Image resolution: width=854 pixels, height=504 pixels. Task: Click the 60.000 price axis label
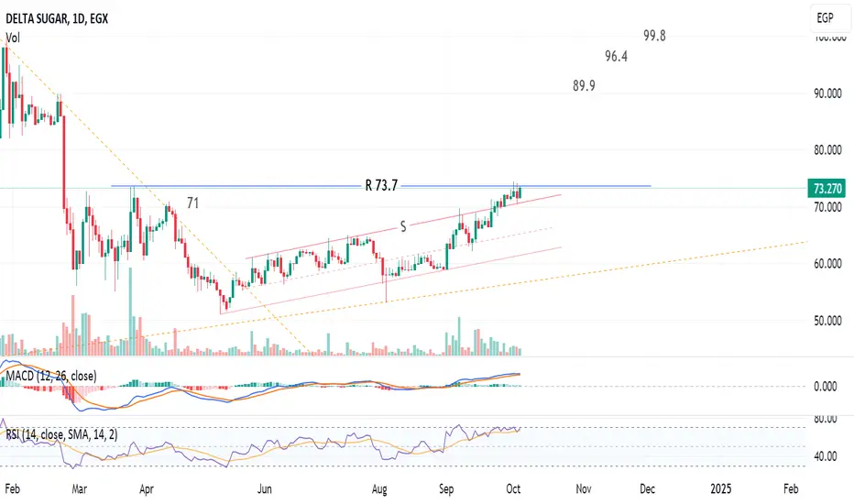[x=827, y=264]
